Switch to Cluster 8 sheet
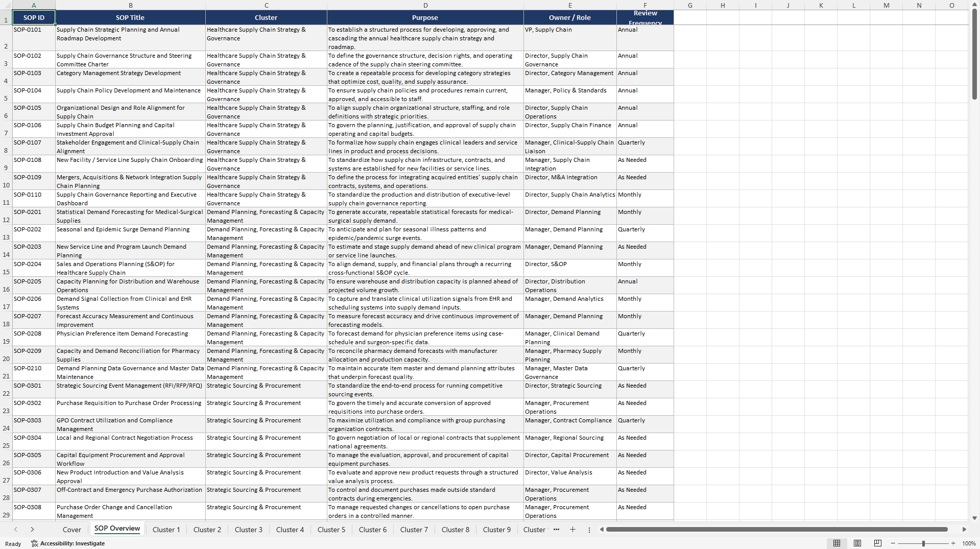Screen dimensions: 980x549 pyautogui.click(x=456, y=530)
